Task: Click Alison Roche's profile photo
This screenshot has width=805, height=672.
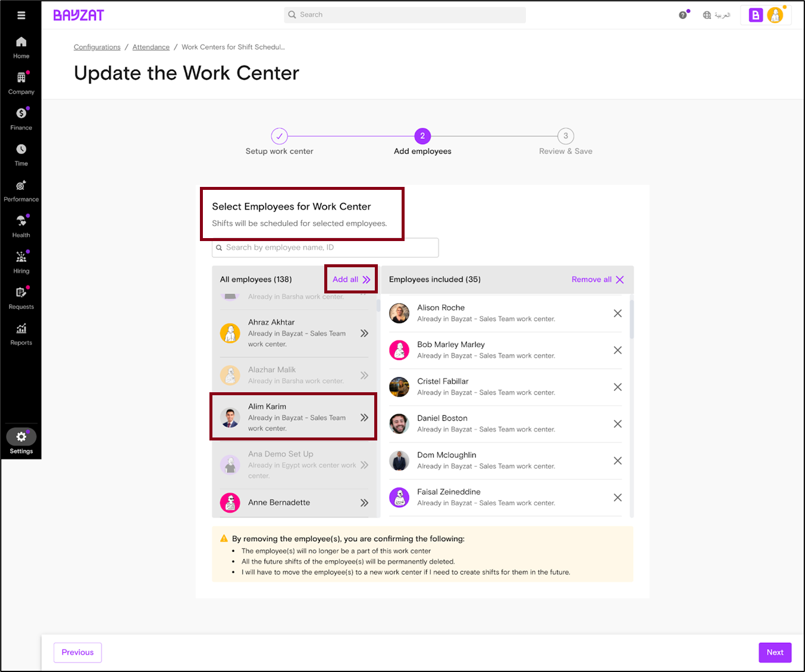Action: pos(399,313)
